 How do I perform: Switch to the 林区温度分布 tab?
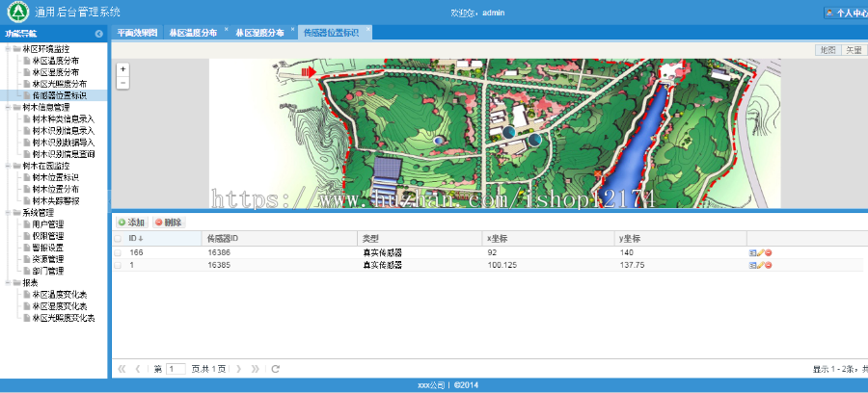[x=193, y=33]
